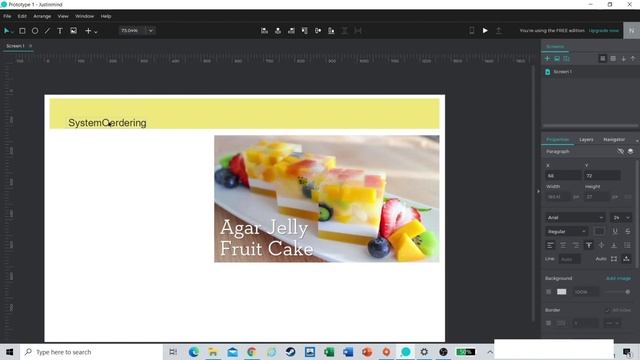Move screen up with arrow icon

[633, 59]
